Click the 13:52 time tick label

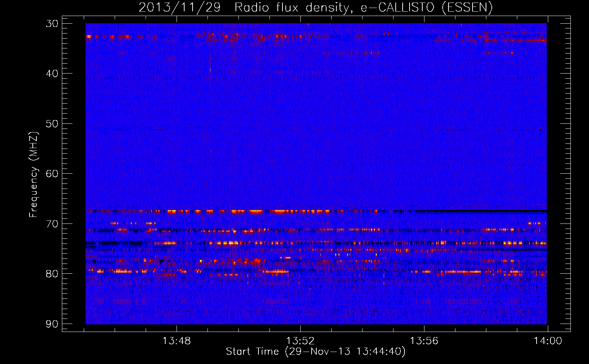tap(300, 341)
